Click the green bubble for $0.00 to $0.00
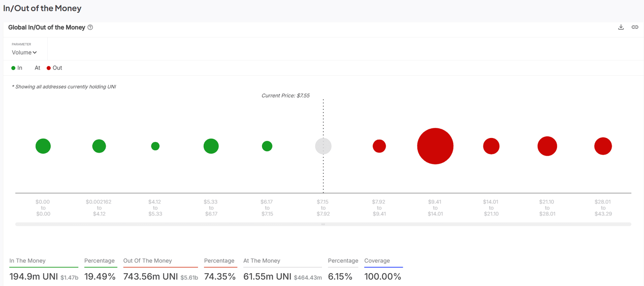 (x=43, y=146)
